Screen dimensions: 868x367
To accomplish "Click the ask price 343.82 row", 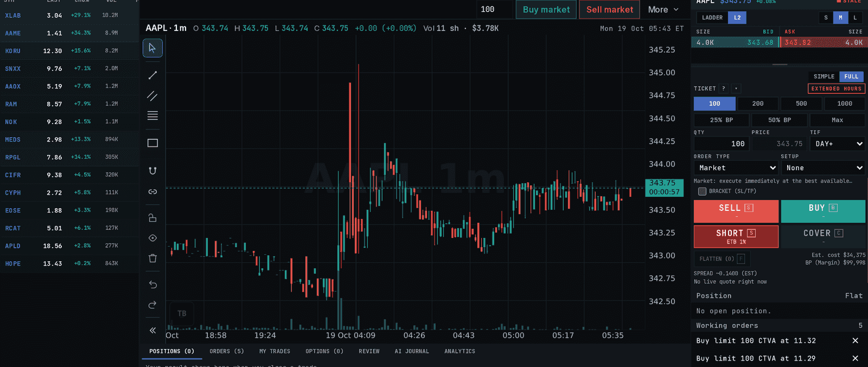I will (x=824, y=42).
